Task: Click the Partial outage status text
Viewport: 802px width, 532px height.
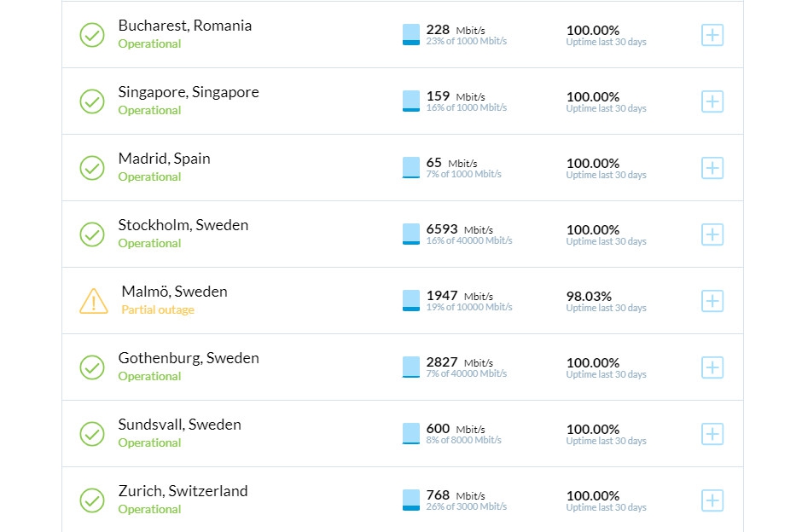Action: (x=158, y=310)
